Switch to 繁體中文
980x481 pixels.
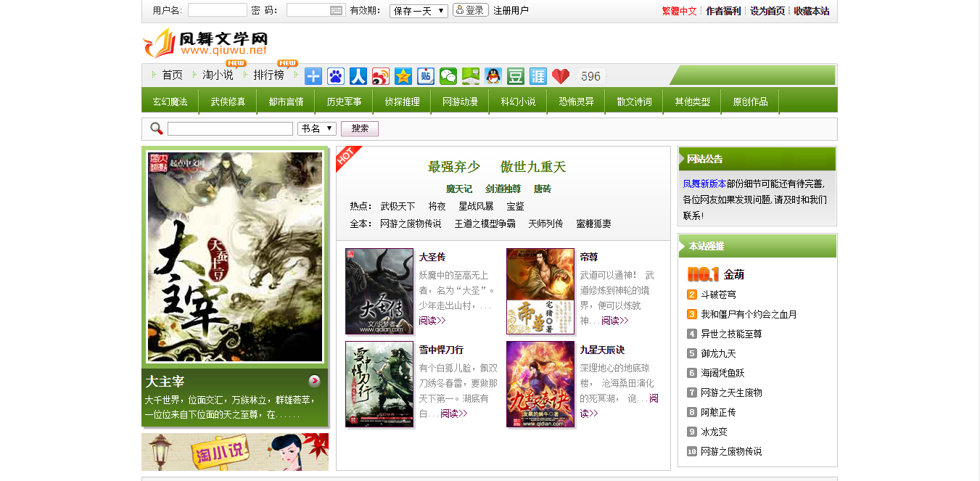coord(679,11)
